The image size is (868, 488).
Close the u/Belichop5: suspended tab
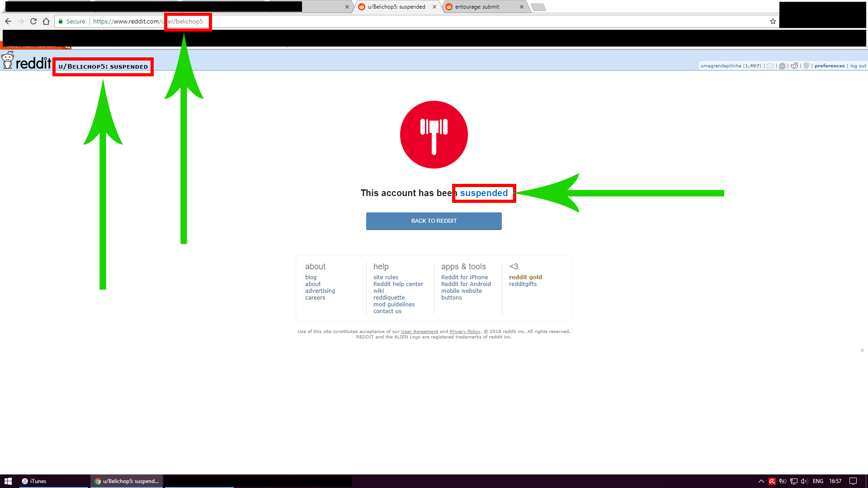pos(434,7)
